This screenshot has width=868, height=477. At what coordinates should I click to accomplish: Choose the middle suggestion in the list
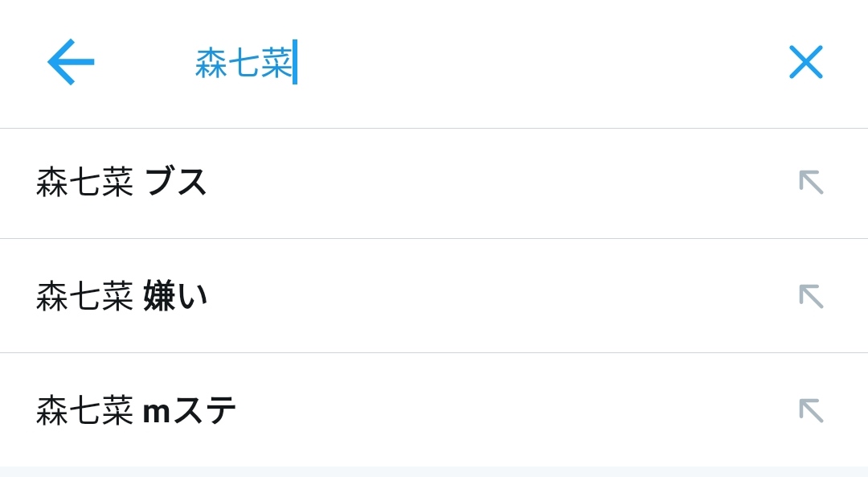tap(321, 296)
